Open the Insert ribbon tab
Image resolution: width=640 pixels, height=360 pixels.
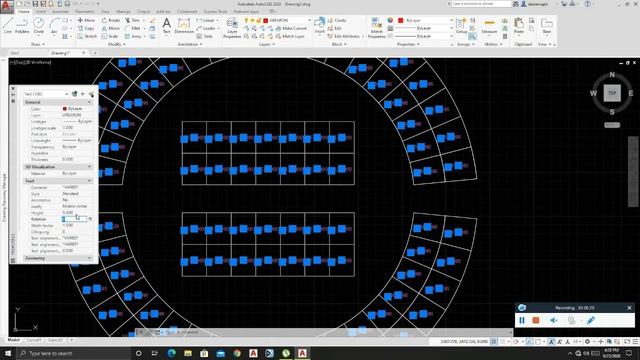click(x=41, y=12)
